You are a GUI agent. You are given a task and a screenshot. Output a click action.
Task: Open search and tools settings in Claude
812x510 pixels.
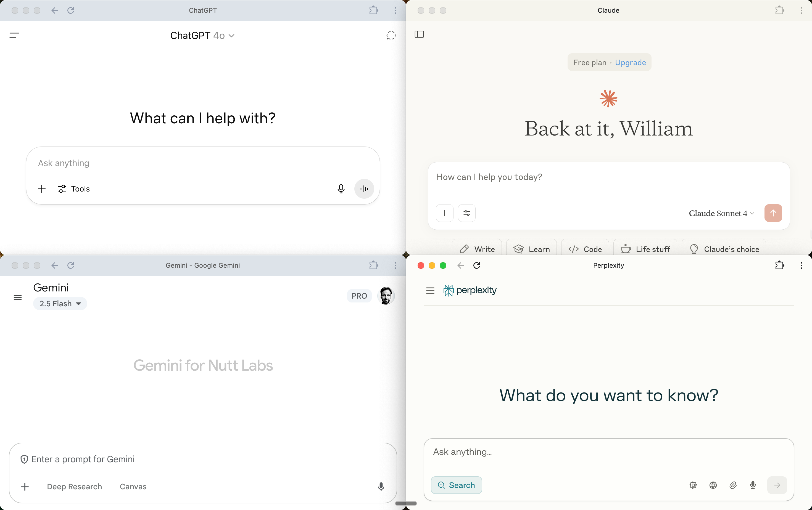(467, 213)
